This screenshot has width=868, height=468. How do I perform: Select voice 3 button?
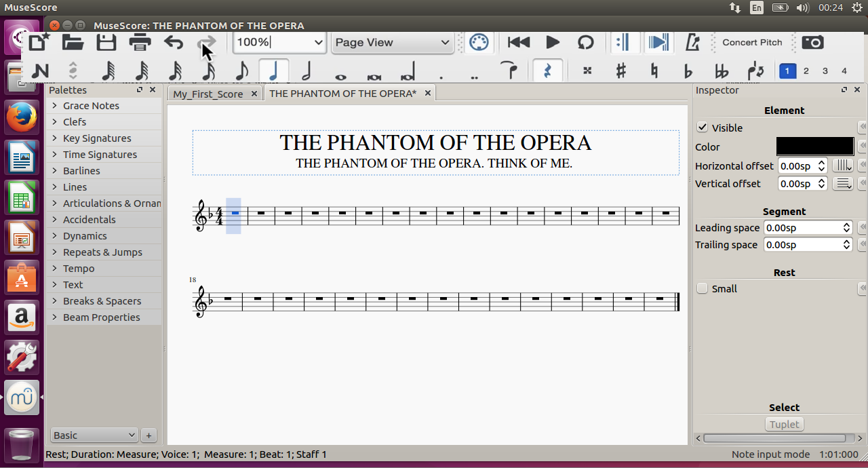coord(825,71)
